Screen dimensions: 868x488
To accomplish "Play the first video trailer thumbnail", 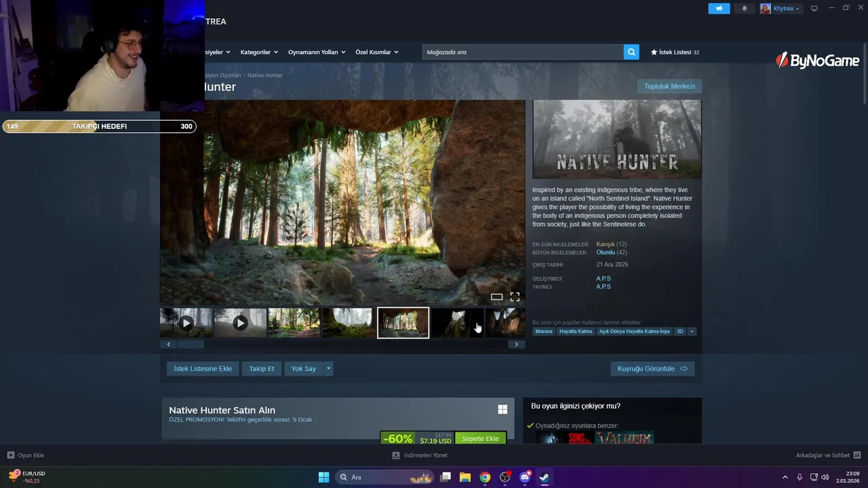I will pos(186,323).
